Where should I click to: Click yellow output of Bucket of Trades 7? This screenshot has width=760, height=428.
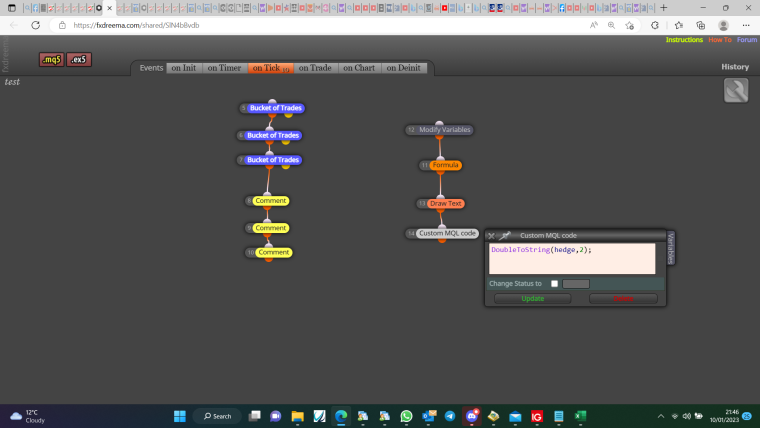[285, 166]
